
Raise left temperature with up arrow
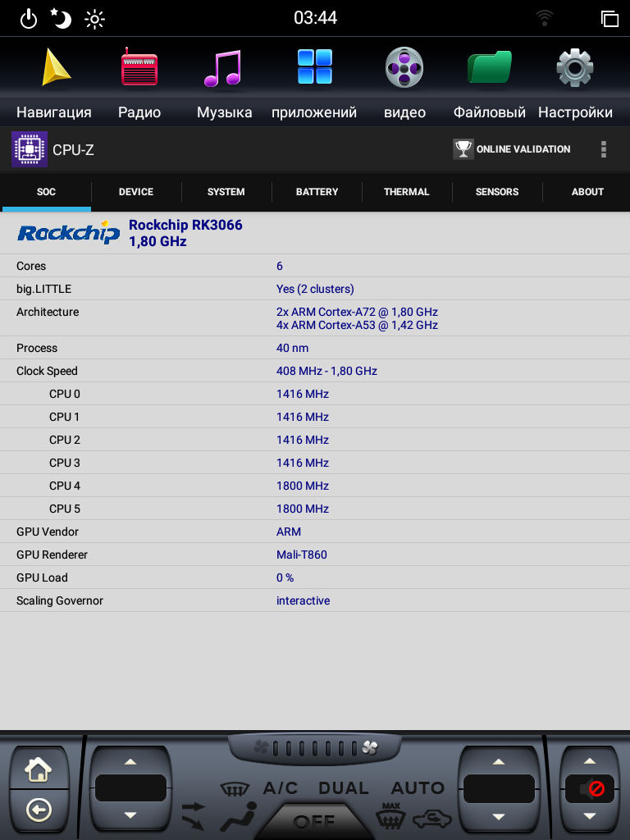[x=130, y=761]
